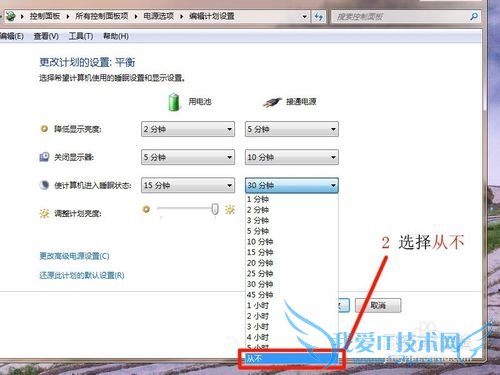
Task: Open sleep battery dropdown showing 15 分钟
Action: (188, 185)
